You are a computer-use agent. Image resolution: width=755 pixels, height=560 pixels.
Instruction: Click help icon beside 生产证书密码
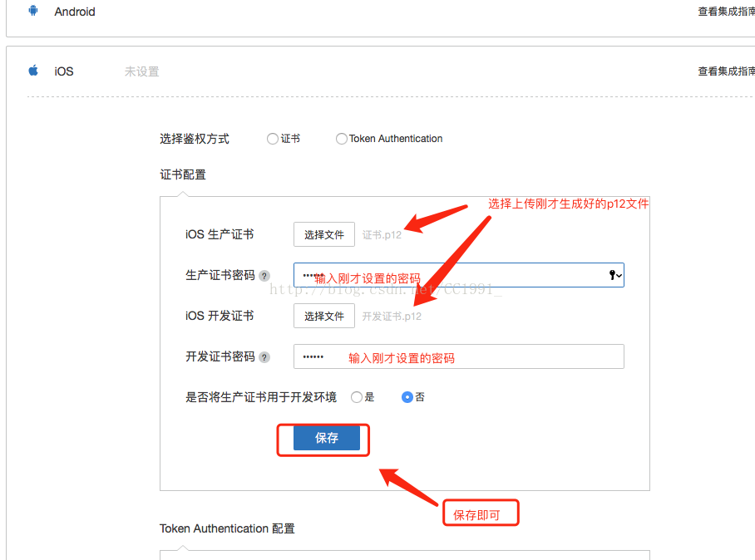point(264,276)
